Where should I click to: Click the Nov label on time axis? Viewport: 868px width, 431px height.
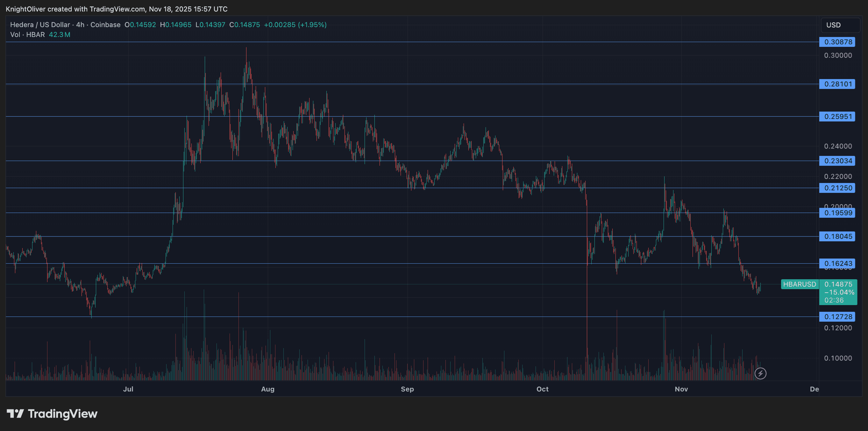click(681, 389)
